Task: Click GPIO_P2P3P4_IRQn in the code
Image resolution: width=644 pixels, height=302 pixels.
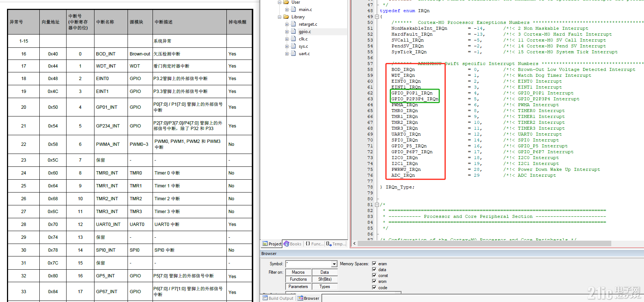Action: tap(415, 99)
